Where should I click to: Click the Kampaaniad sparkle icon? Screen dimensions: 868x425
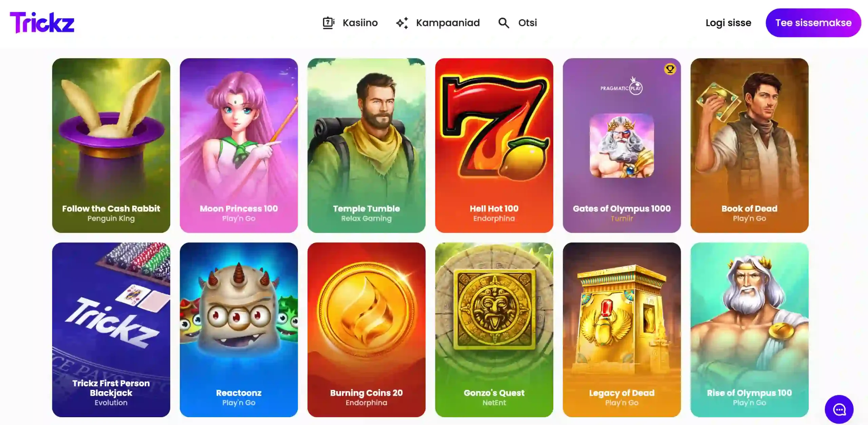pyautogui.click(x=402, y=23)
